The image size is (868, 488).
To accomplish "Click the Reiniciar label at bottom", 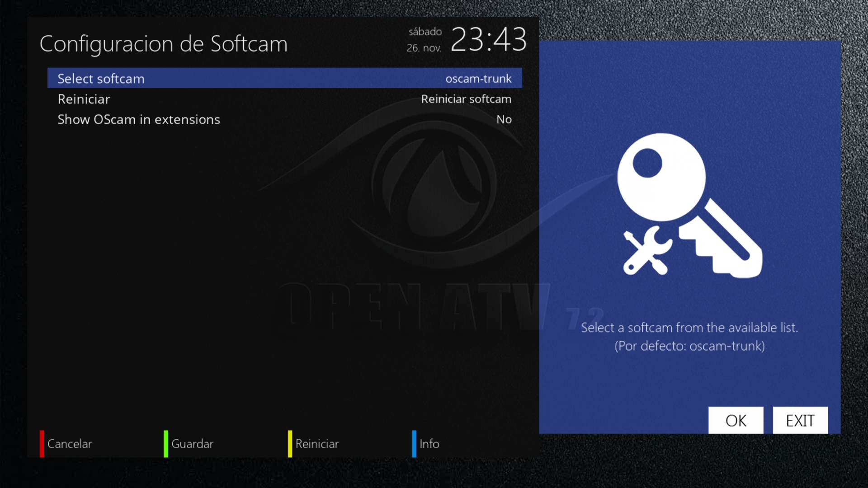I will point(317,444).
